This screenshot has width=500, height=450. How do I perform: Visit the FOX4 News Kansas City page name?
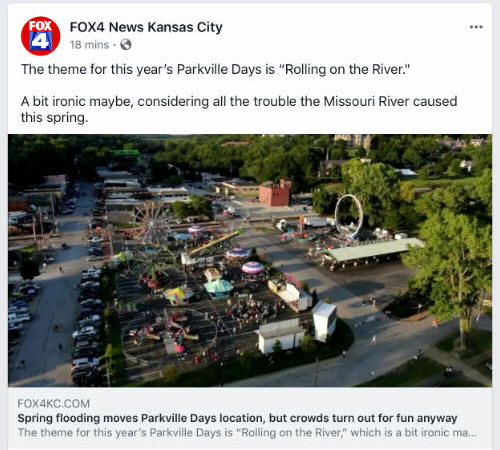[x=146, y=27]
